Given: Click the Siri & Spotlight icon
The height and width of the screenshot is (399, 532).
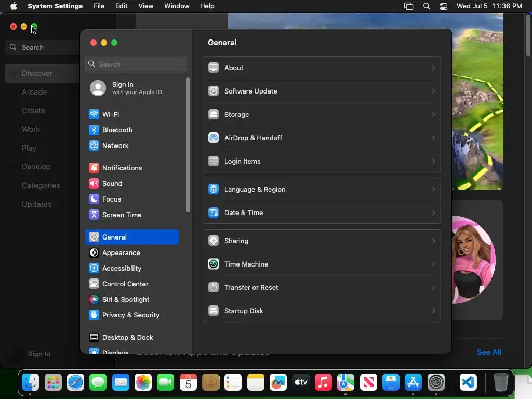Looking at the screenshot, I should coord(94,300).
